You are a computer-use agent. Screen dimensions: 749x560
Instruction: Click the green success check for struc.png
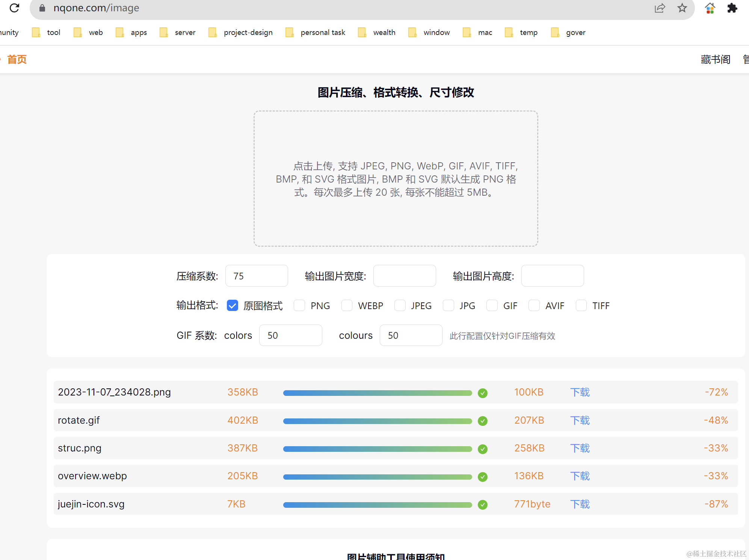483,449
